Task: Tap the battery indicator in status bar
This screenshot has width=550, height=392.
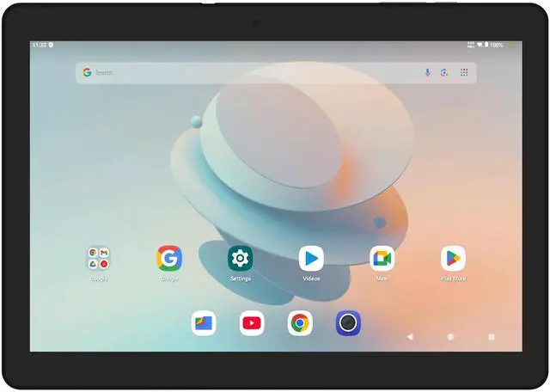Action: [x=494, y=45]
